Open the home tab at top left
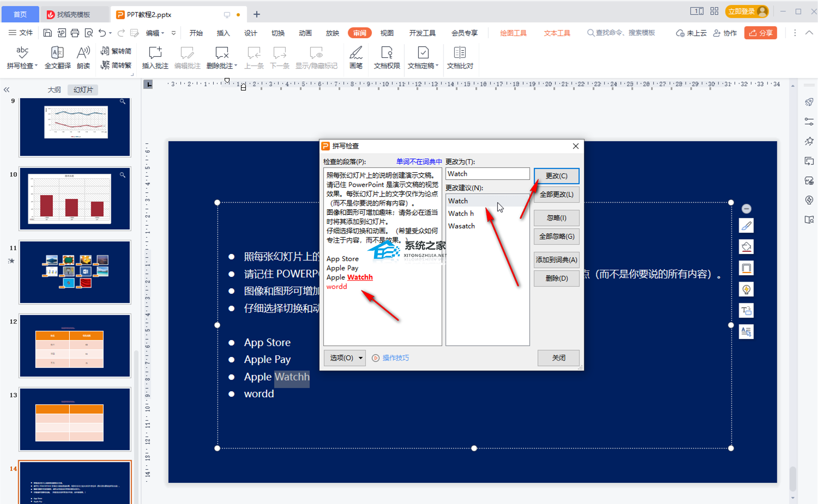This screenshot has height=504, width=818. 20,15
